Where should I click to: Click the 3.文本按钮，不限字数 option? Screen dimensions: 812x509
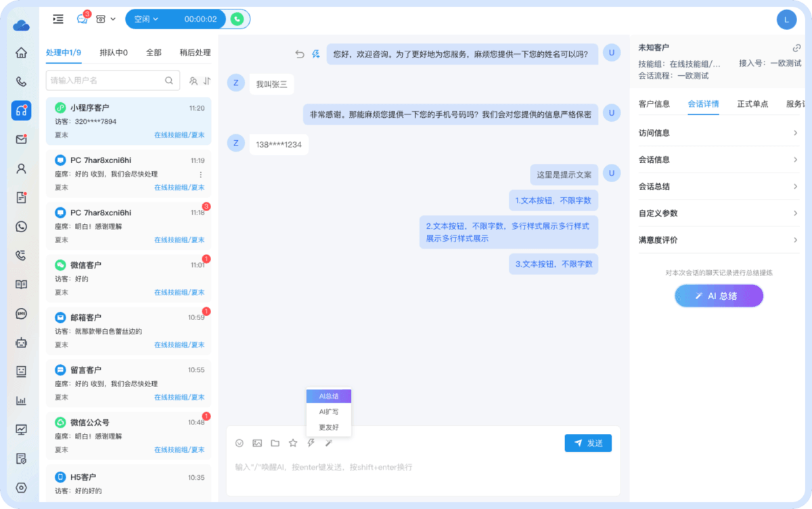pos(554,264)
